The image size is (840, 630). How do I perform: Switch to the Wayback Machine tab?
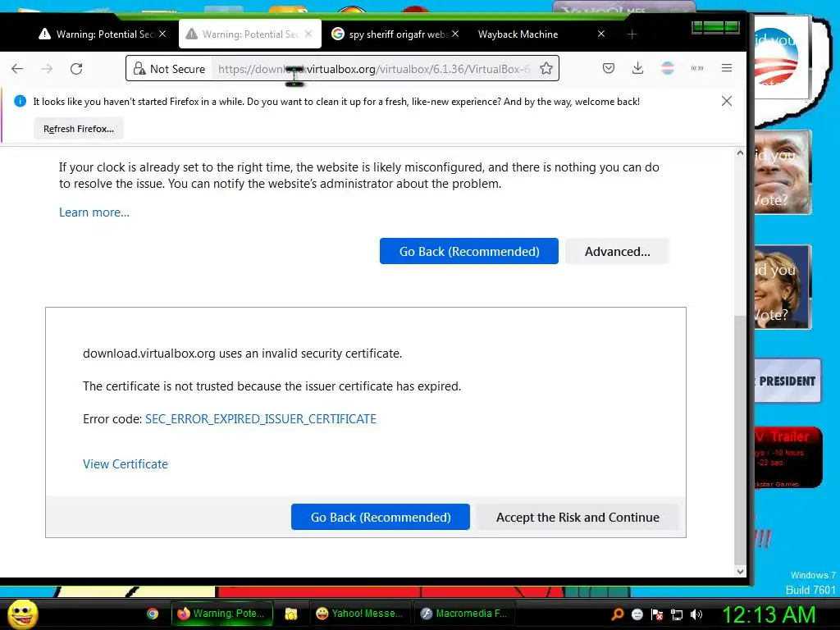coord(536,34)
